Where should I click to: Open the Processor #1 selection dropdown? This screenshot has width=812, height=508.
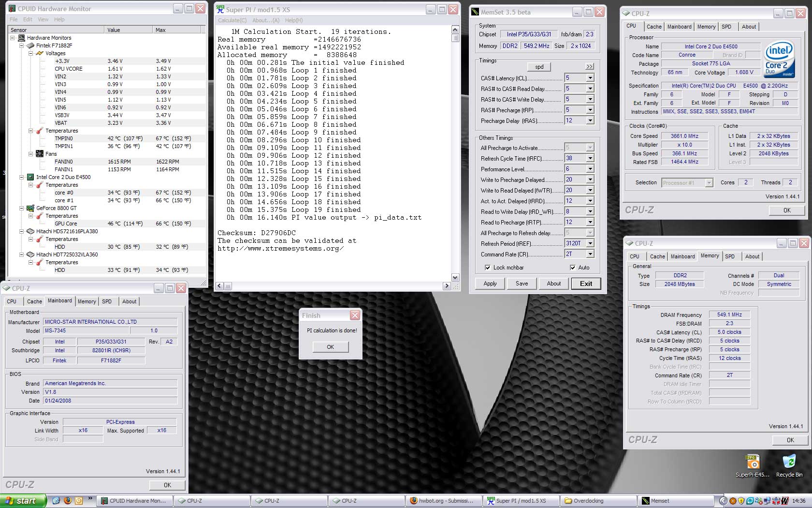tap(709, 182)
